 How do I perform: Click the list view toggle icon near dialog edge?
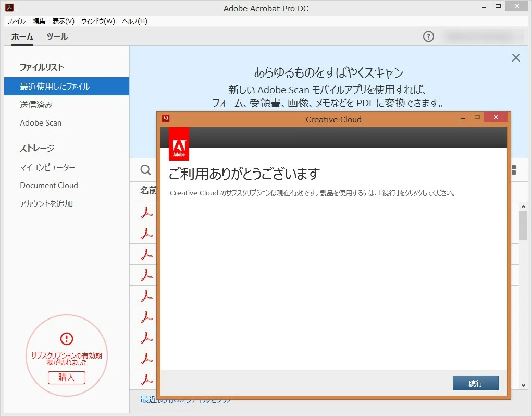point(514,170)
